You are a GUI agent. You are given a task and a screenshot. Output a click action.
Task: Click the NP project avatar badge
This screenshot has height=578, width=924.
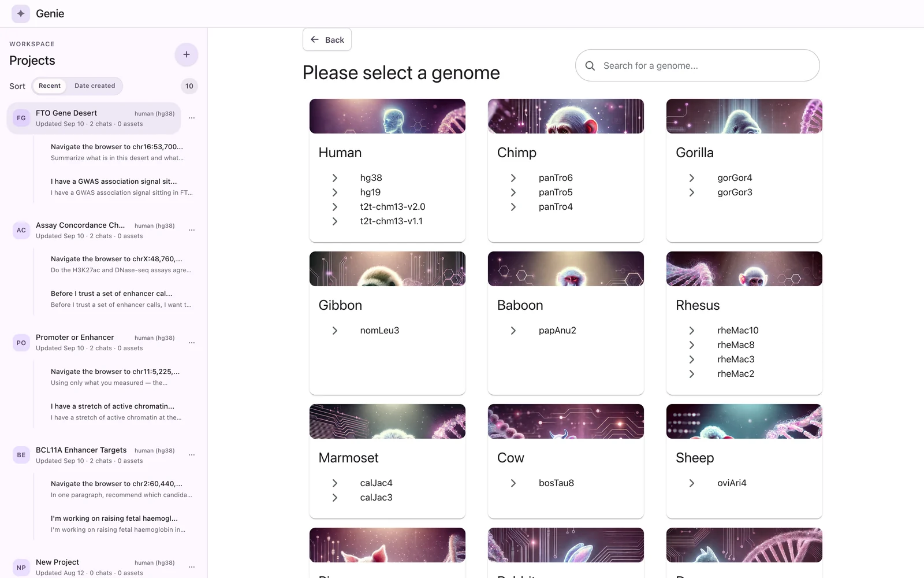21,568
